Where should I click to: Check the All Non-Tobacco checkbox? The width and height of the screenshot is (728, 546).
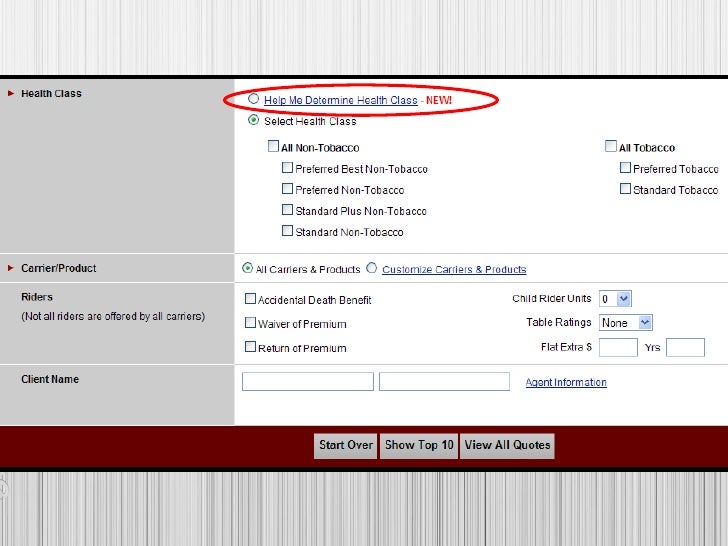(273, 146)
